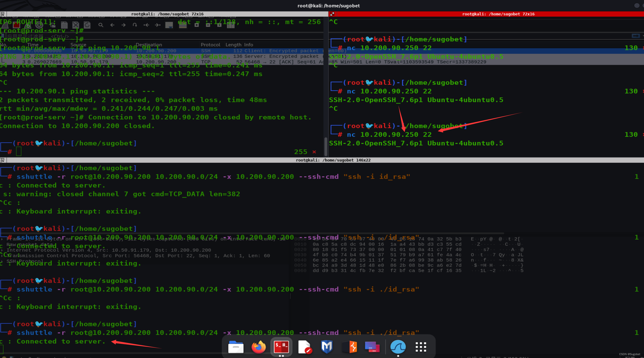Open the terminal group menu of top-left pane
This screenshot has width=644, height=358.
(2, 14)
